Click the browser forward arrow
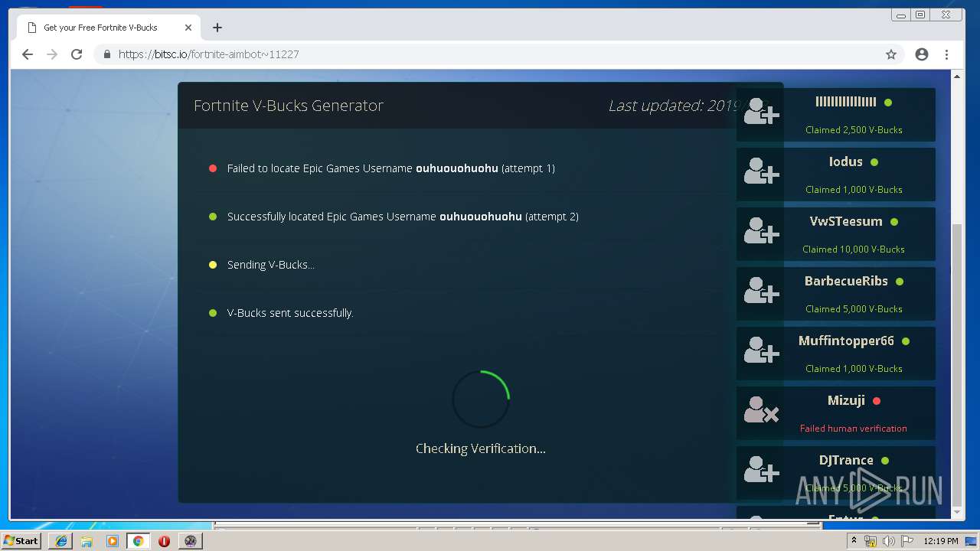 tap(52, 54)
